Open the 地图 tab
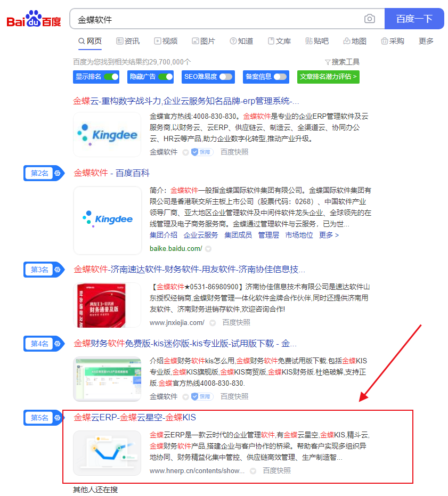The height and width of the screenshot is (496, 448). (355, 41)
